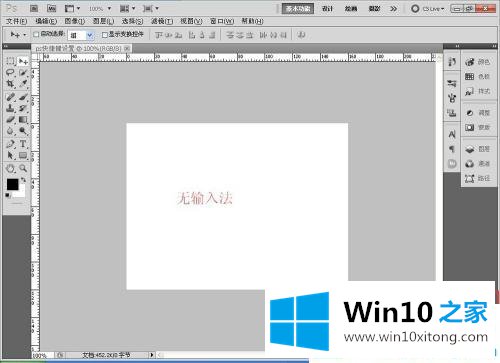Open the Styles (样式) panel
This screenshot has height=363, width=500.
pyautogui.click(x=478, y=91)
